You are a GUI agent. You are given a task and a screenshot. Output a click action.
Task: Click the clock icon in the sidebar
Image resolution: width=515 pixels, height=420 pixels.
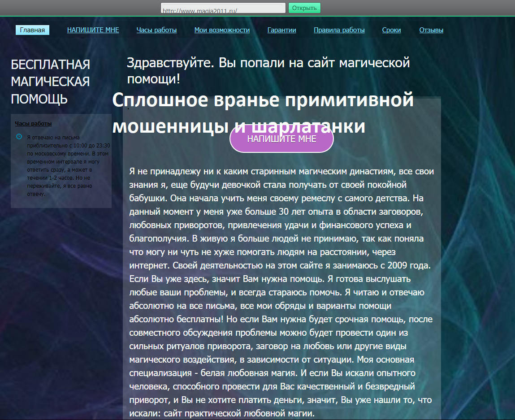click(19, 137)
